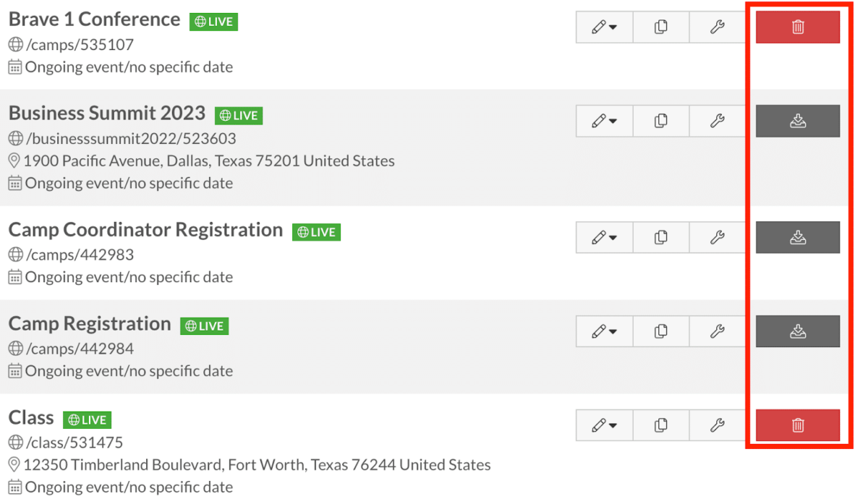Image resolution: width=868 pixels, height=499 pixels.
Task: Archive the Camp Registration event
Action: click(x=797, y=331)
